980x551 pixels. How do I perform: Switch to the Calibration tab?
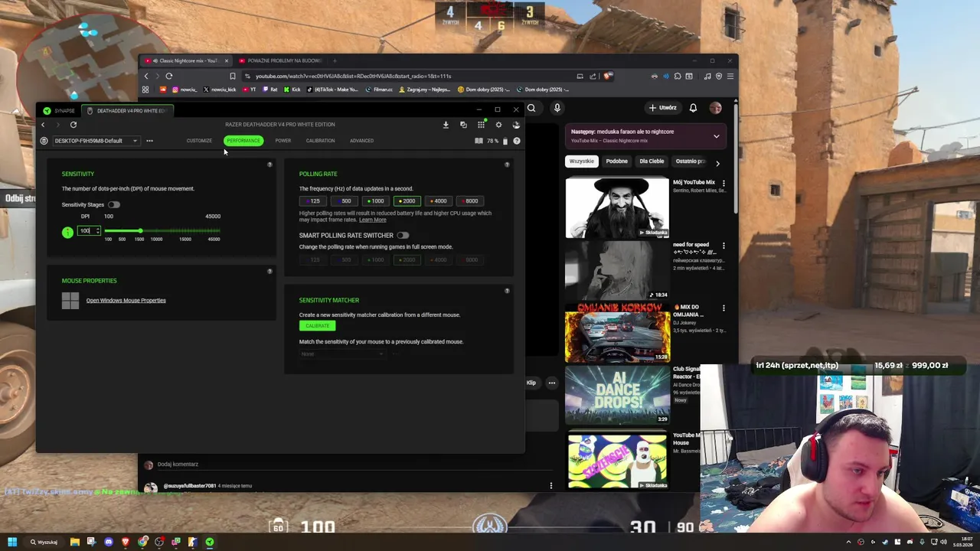[x=320, y=141]
